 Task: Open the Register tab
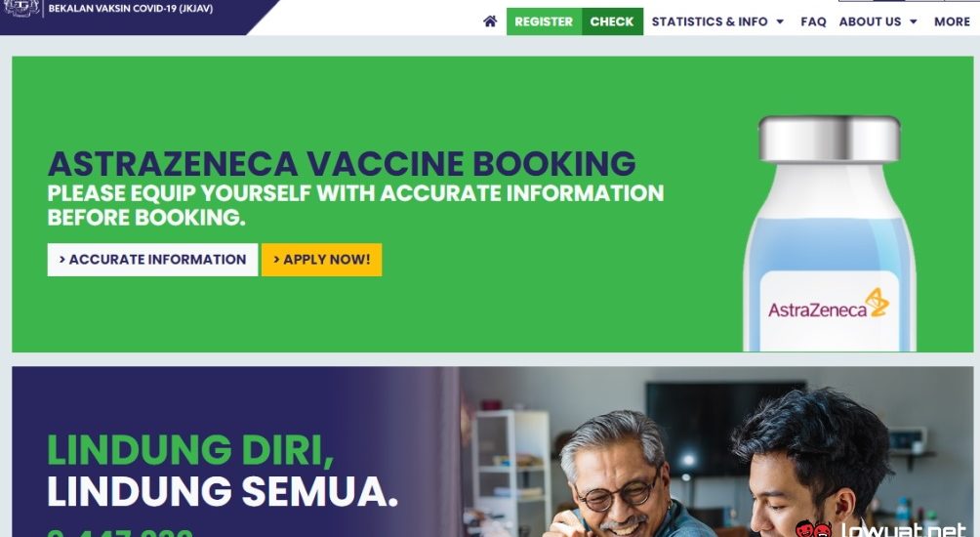[x=544, y=21]
